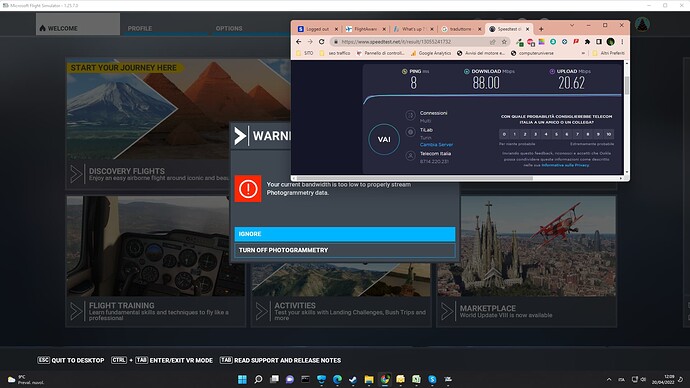Screen dimensions: 690x388
Task: Open Excel from the taskbar
Action: click(416, 379)
